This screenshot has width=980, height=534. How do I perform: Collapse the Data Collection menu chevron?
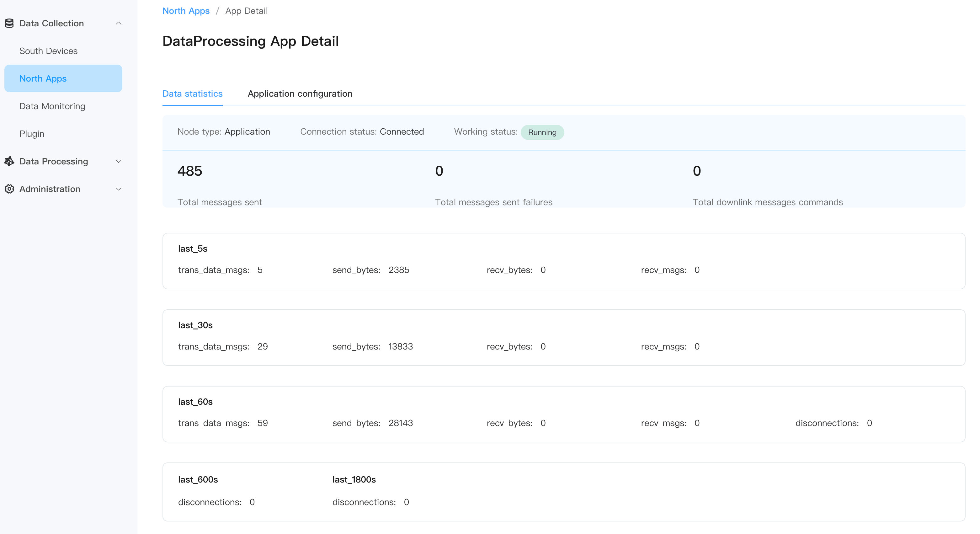[x=118, y=23]
